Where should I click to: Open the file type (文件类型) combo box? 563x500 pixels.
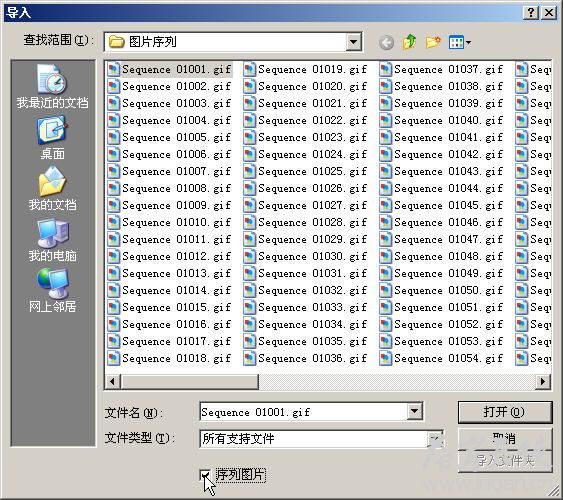coord(321,439)
